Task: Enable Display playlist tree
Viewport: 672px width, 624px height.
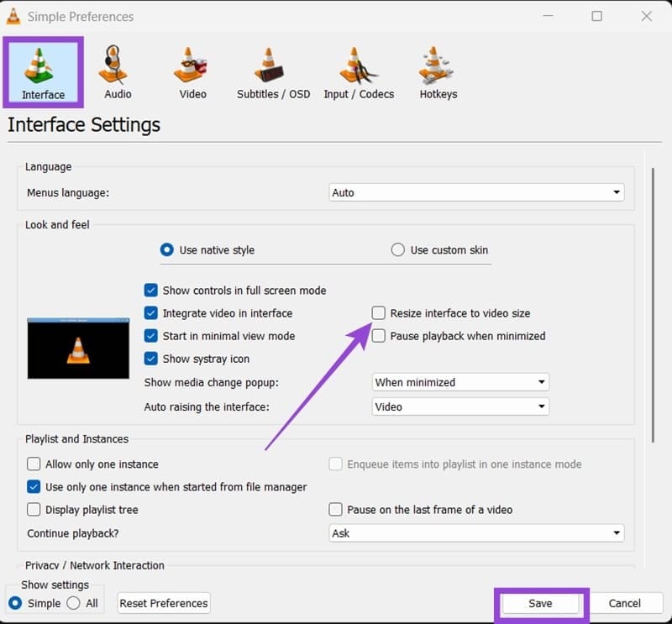Action: coord(34,509)
